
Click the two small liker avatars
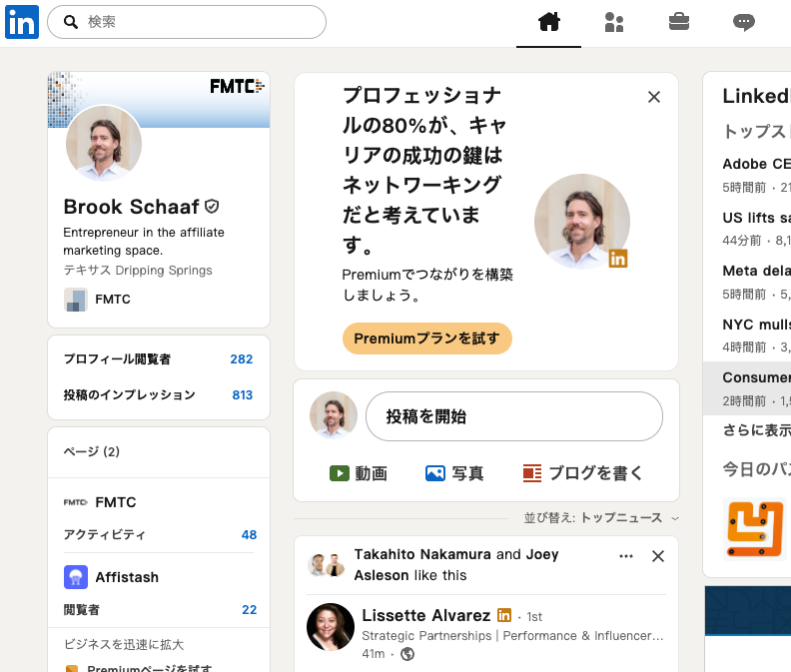tap(326, 564)
